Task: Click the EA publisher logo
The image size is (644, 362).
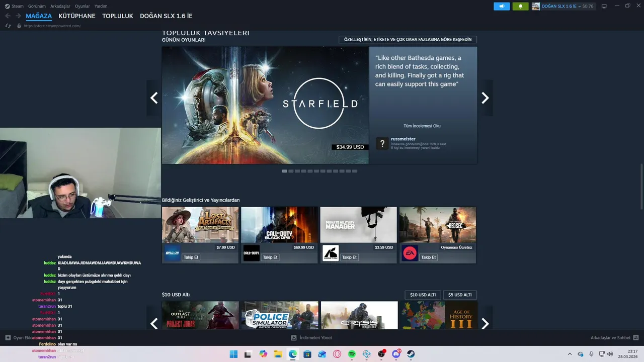Action: (410, 253)
